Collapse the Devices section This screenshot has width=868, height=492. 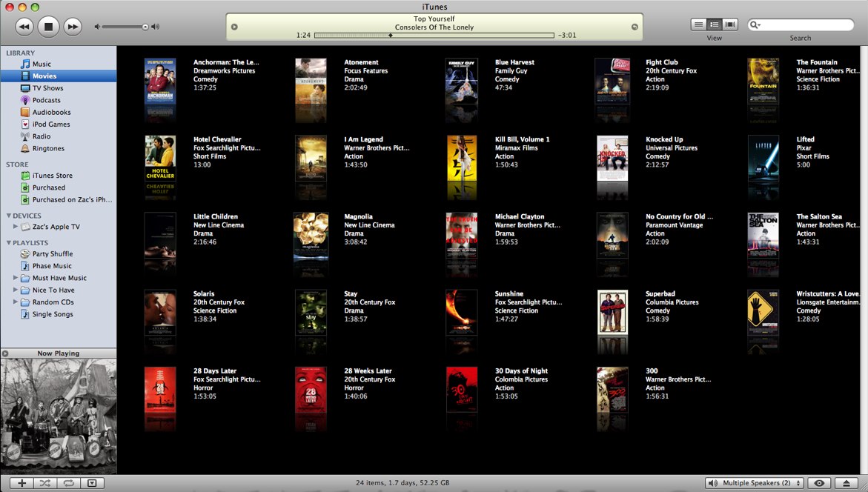coord(9,216)
